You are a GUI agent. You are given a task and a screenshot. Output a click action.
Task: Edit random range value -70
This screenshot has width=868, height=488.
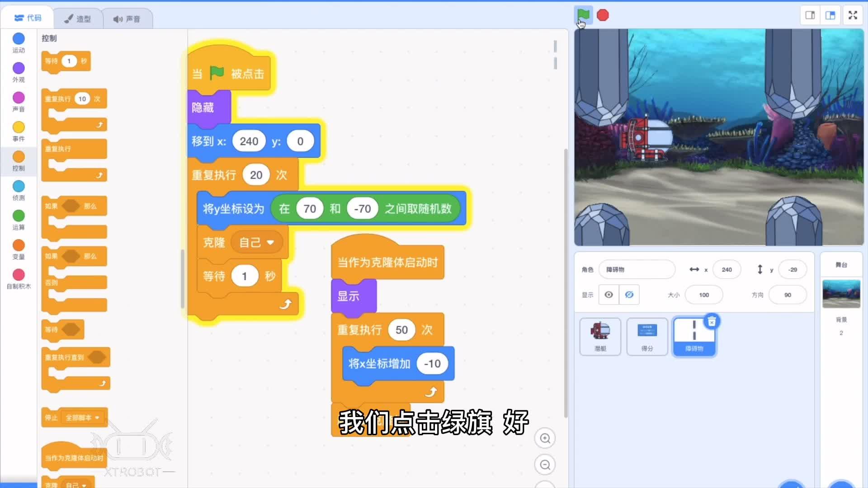(x=362, y=209)
